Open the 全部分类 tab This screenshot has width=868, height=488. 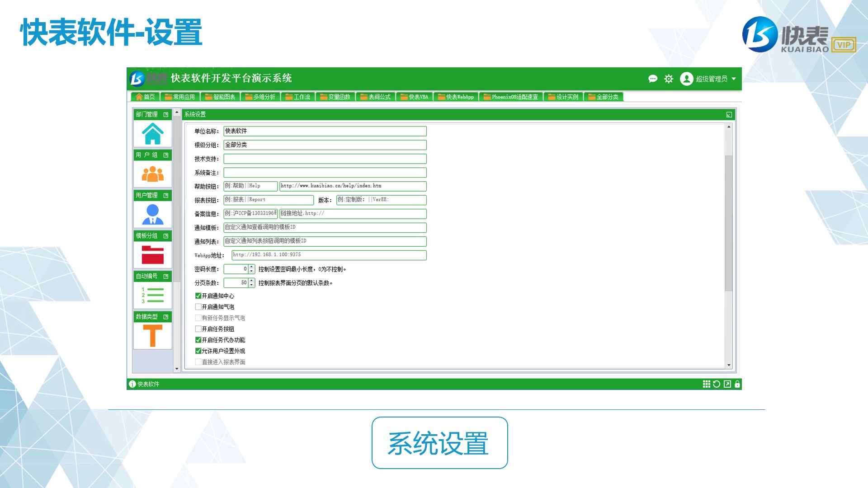click(604, 97)
